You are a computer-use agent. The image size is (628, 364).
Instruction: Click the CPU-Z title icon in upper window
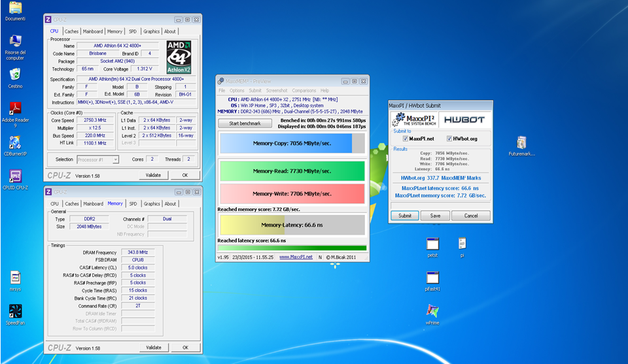click(48, 19)
